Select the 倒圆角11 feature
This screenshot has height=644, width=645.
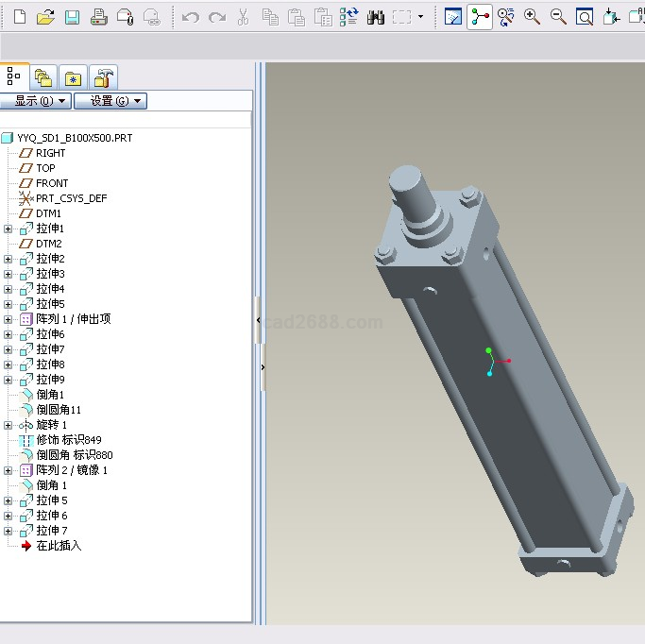(x=59, y=410)
